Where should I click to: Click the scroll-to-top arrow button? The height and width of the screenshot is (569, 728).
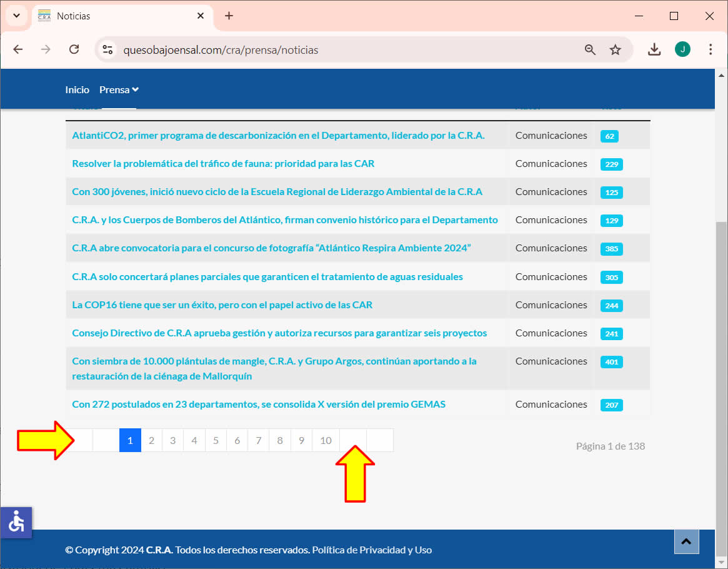click(686, 541)
